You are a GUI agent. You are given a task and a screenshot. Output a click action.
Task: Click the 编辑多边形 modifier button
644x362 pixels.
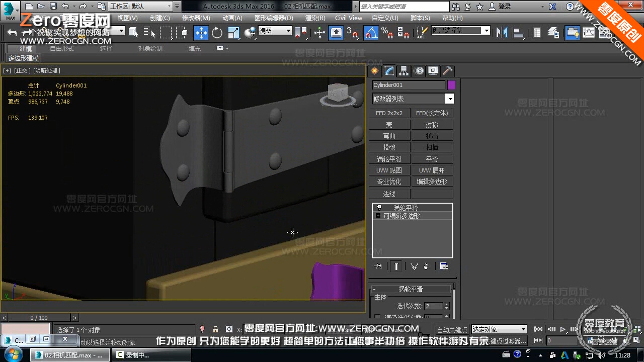click(432, 182)
